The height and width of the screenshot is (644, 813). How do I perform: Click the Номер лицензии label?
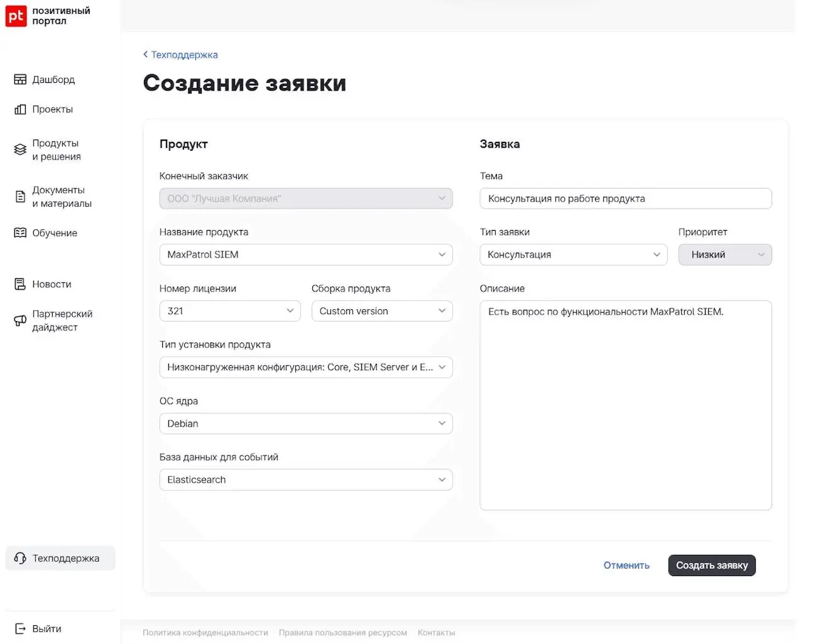click(x=198, y=288)
